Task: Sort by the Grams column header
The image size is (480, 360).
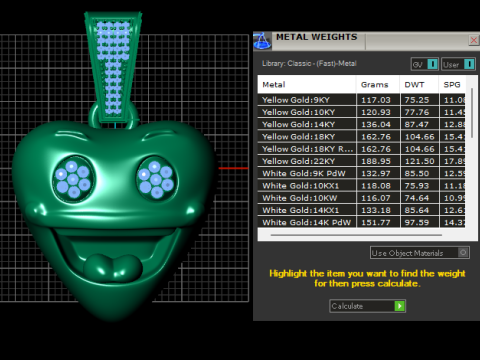Action: [x=378, y=85]
